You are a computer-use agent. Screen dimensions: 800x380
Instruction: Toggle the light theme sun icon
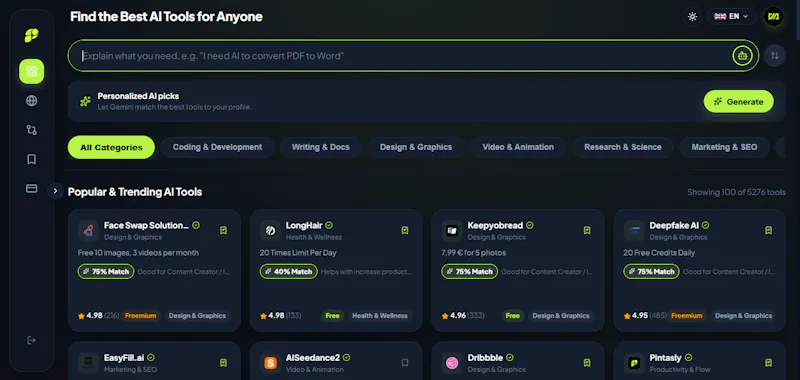pos(692,16)
